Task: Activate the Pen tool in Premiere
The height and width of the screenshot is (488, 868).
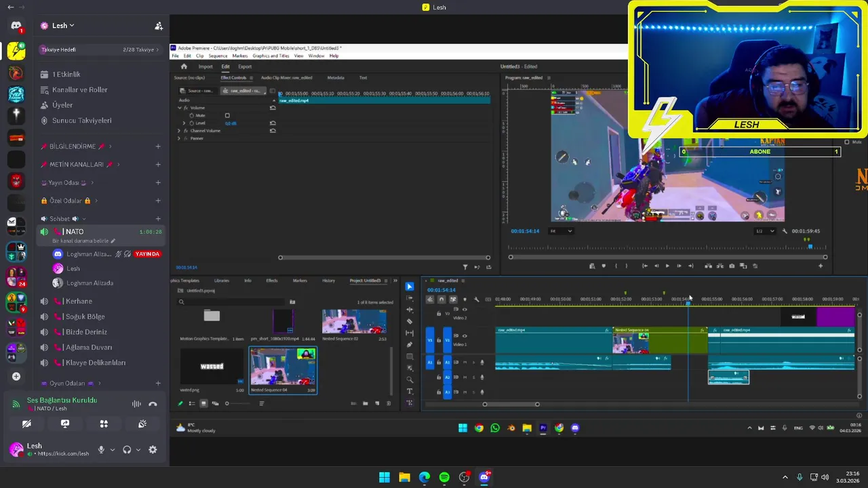Action: tap(410, 345)
